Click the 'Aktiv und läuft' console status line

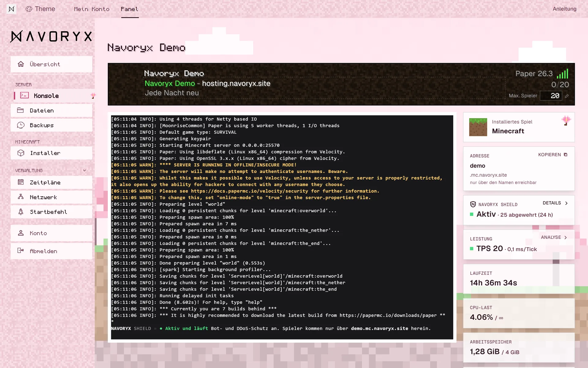click(187, 328)
